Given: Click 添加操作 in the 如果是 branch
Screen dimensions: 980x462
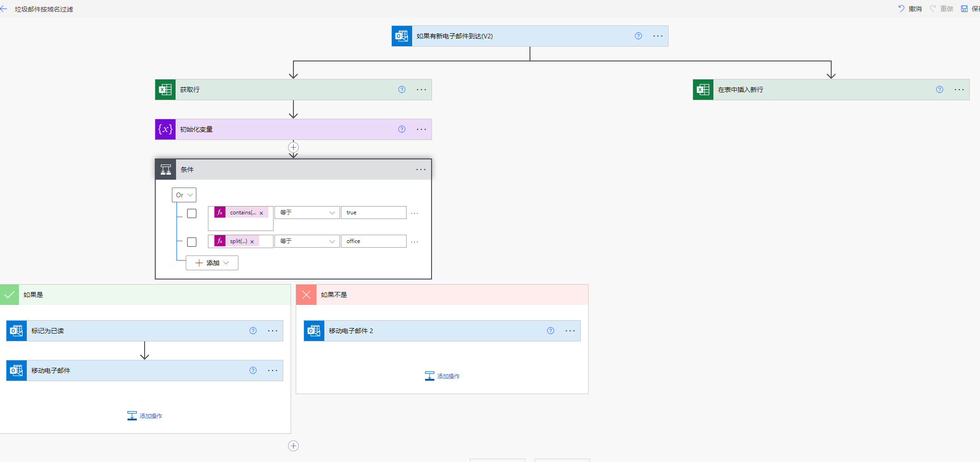Looking at the screenshot, I should [145, 416].
